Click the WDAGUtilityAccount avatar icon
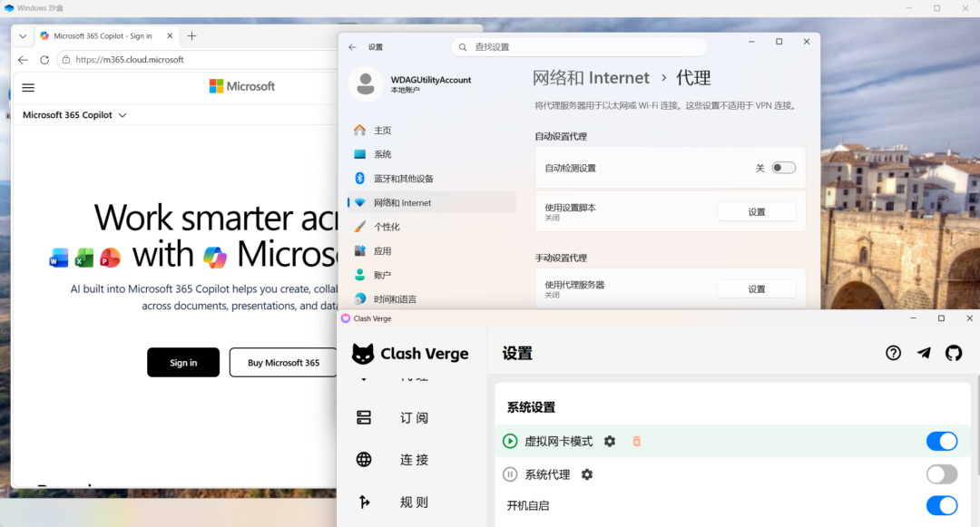Viewport: 980px width, 527px height. (366, 83)
